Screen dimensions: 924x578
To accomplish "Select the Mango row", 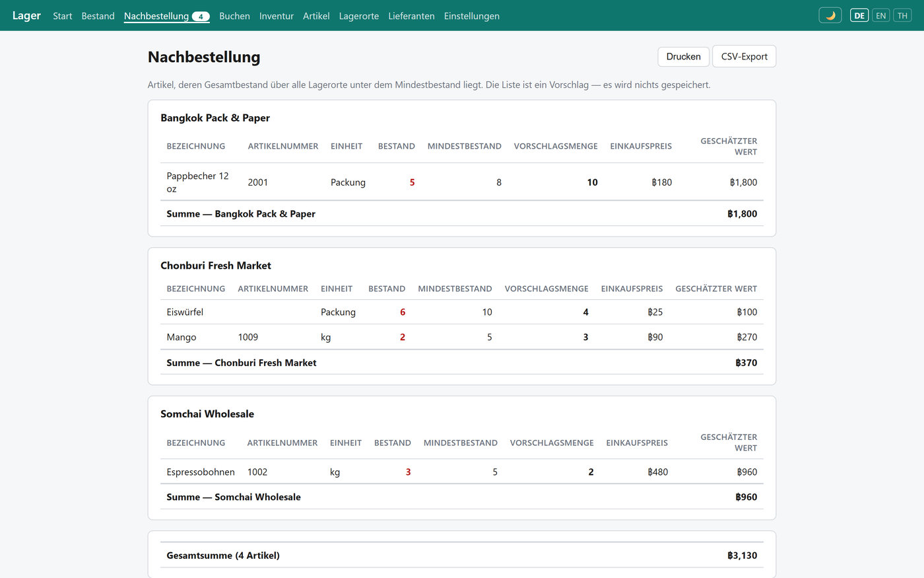I will (462, 337).
